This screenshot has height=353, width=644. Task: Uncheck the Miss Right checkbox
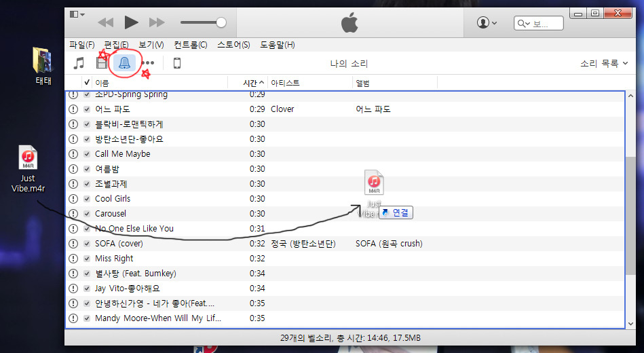87,259
